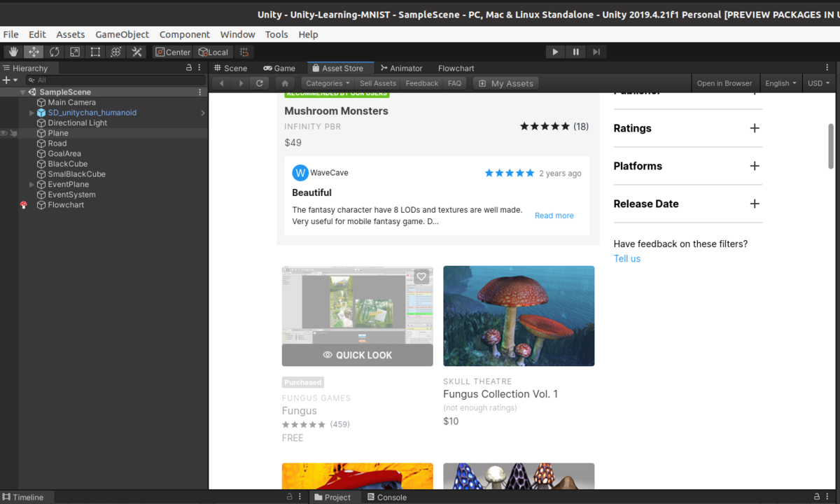The image size is (840, 504).
Task: Select the combined Transform tool
Action: point(116,52)
